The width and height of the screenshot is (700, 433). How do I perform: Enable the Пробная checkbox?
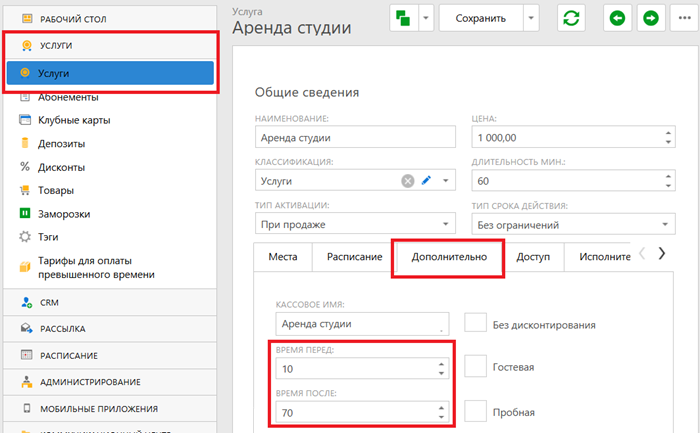(x=475, y=411)
